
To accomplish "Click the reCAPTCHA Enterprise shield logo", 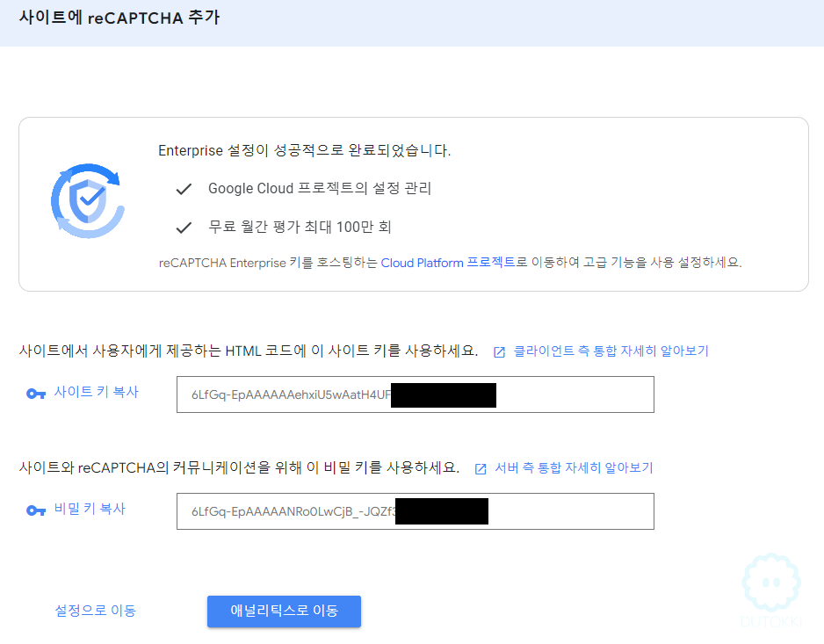I will pos(88,201).
